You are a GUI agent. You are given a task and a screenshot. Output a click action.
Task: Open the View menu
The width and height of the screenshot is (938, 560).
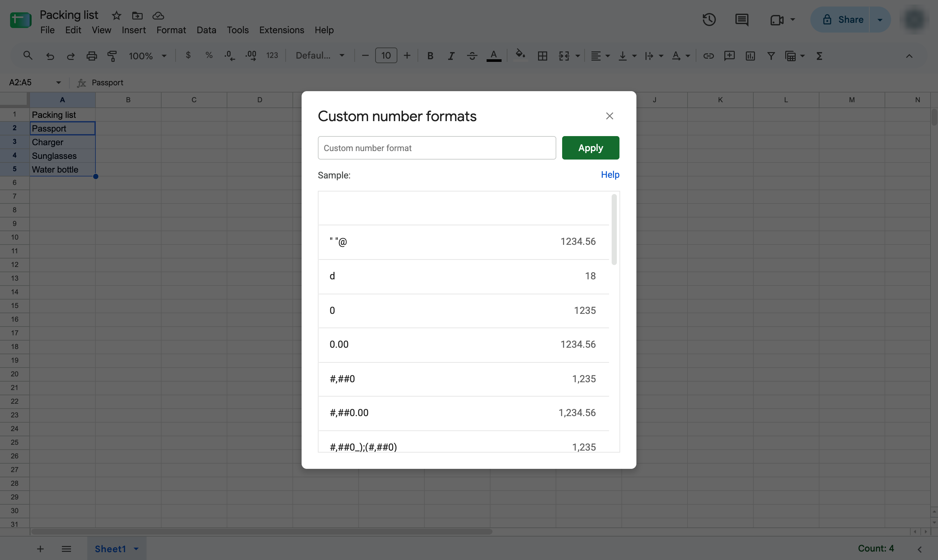(102, 30)
